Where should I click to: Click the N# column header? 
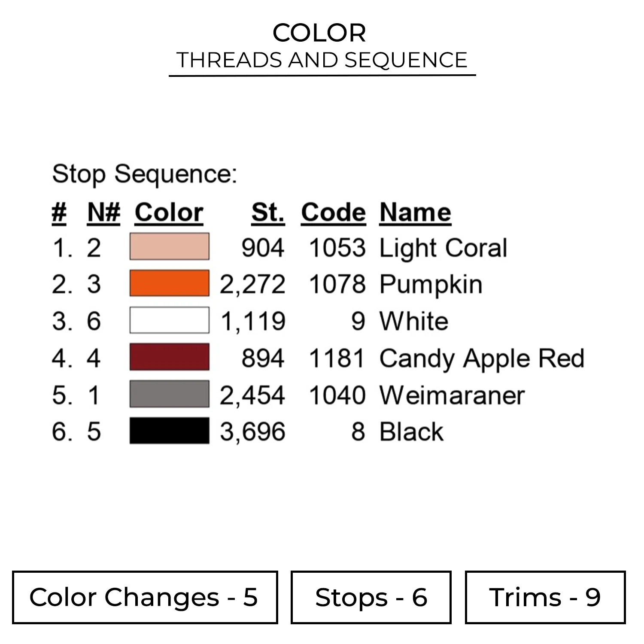point(103,213)
